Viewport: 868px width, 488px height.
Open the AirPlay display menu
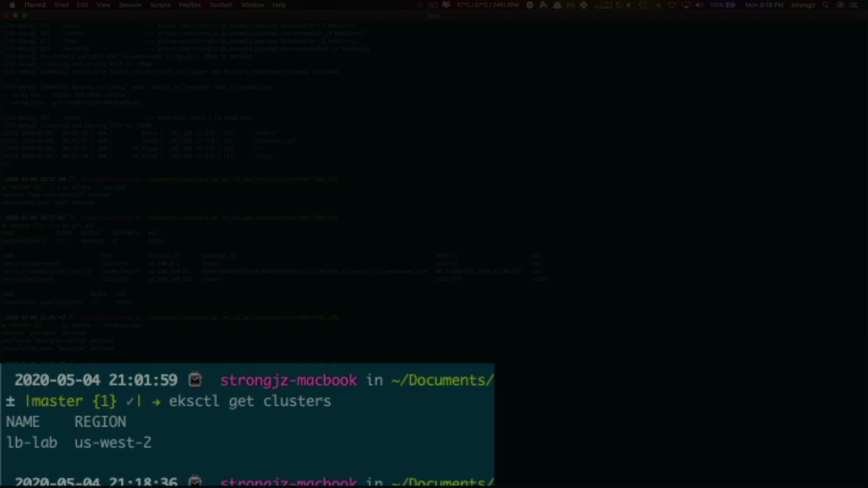[686, 5]
